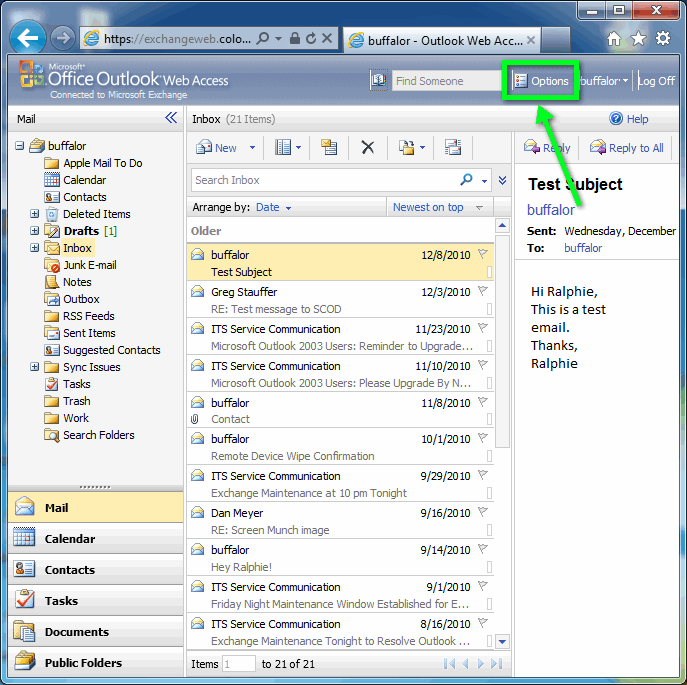Expand the Sync Issues folder
687x685 pixels.
(34, 367)
